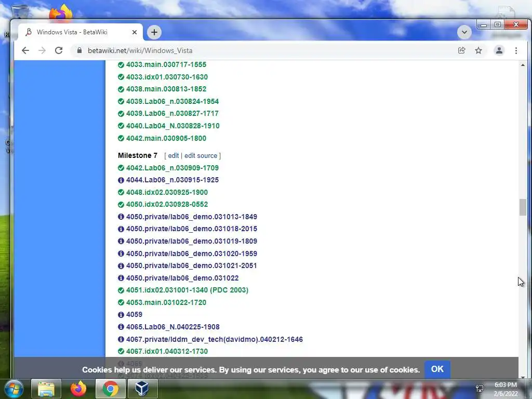Open build 4040.Lab04_N.030828-1910
Screen dimensions: 532x399
172,126
